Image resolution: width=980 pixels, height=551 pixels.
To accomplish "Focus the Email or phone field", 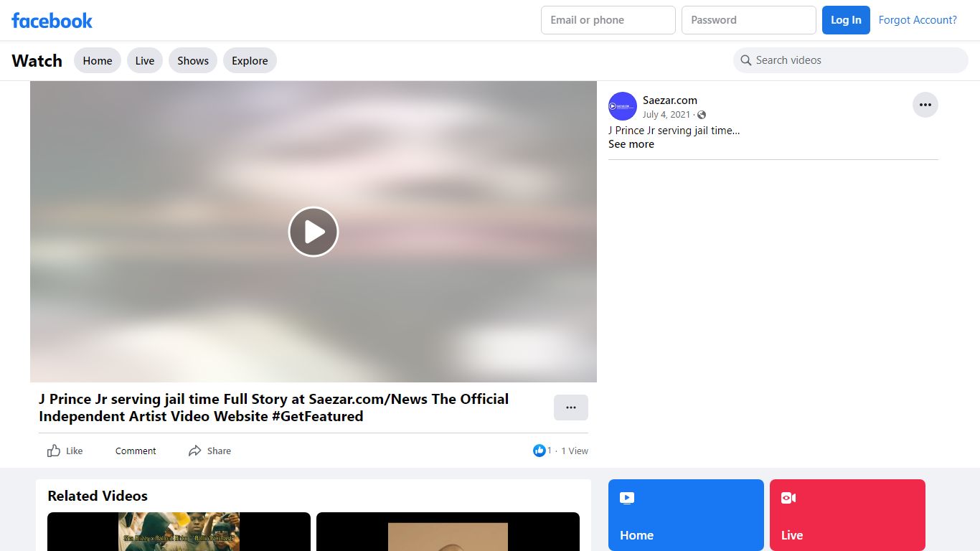I will point(608,20).
